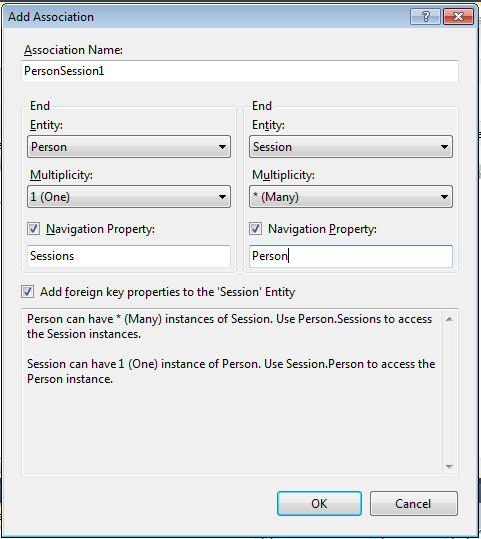
Task: Click the Association Name label
Action: pos(73,50)
